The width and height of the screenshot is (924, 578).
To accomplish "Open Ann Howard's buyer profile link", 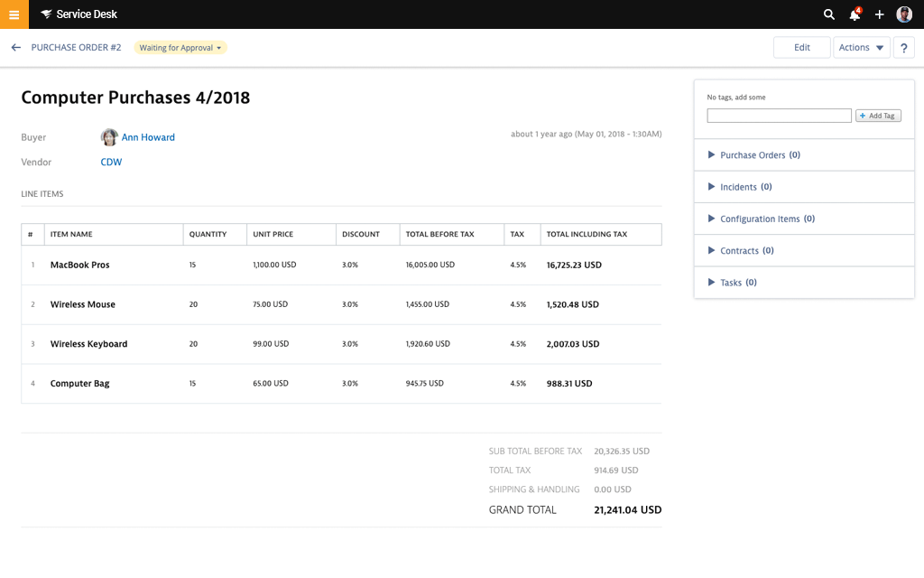I will [148, 137].
